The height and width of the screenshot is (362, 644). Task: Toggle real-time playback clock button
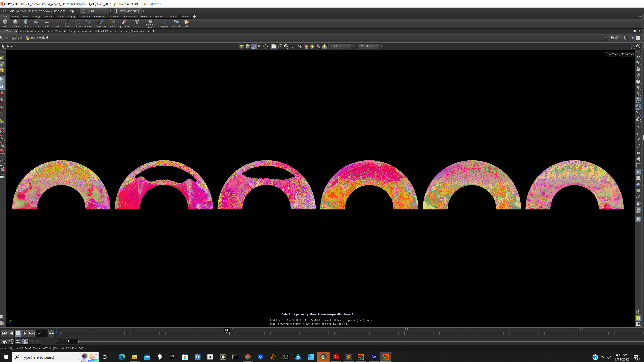pyautogui.click(x=25, y=341)
